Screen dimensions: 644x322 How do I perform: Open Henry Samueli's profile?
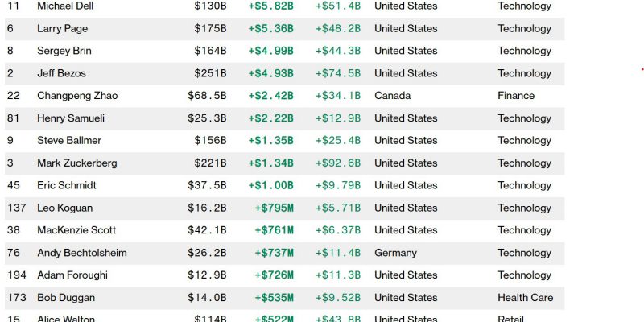coord(71,118)
